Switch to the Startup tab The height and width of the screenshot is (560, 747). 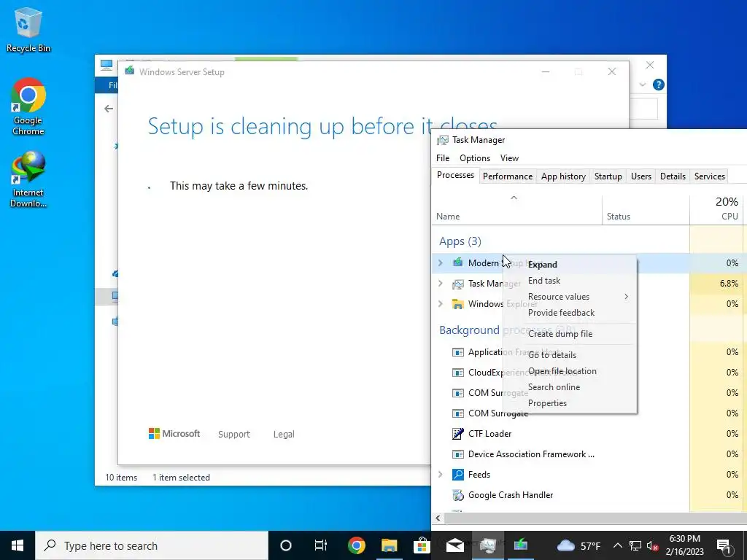[608, 176]
